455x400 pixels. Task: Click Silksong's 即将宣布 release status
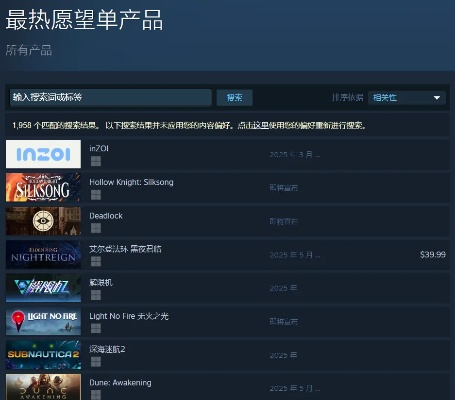coord(284,188)
